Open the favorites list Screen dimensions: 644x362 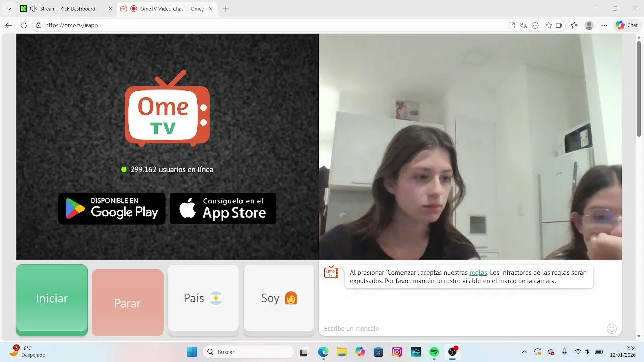click(x=575, y=25)
